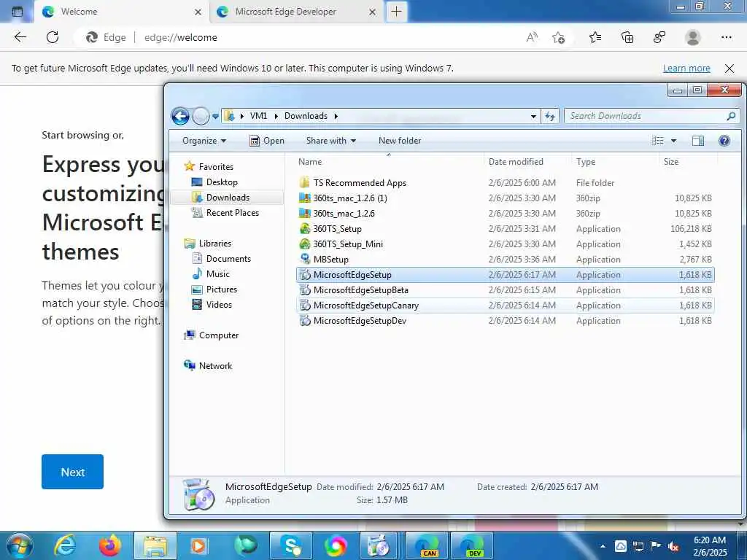The width and height of the screenshot is (747, 560).
Task: Open the Edge Collections icon
Action: click(627, 37)
